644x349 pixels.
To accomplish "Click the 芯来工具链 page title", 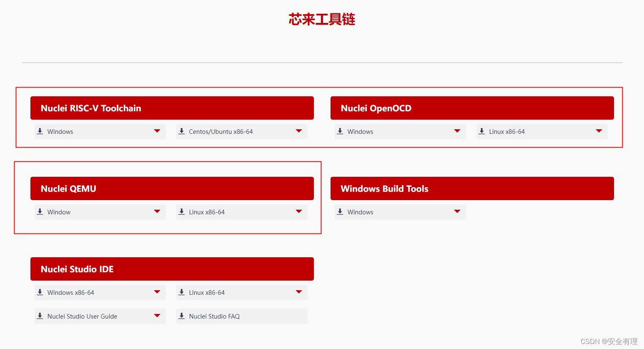I will 322,19.
